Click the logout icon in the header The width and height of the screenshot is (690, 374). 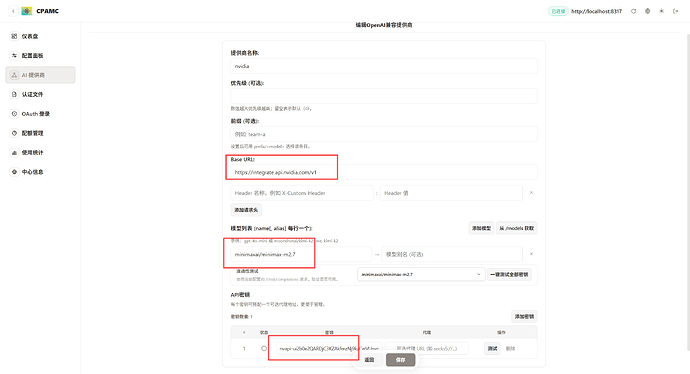(675, 11)
